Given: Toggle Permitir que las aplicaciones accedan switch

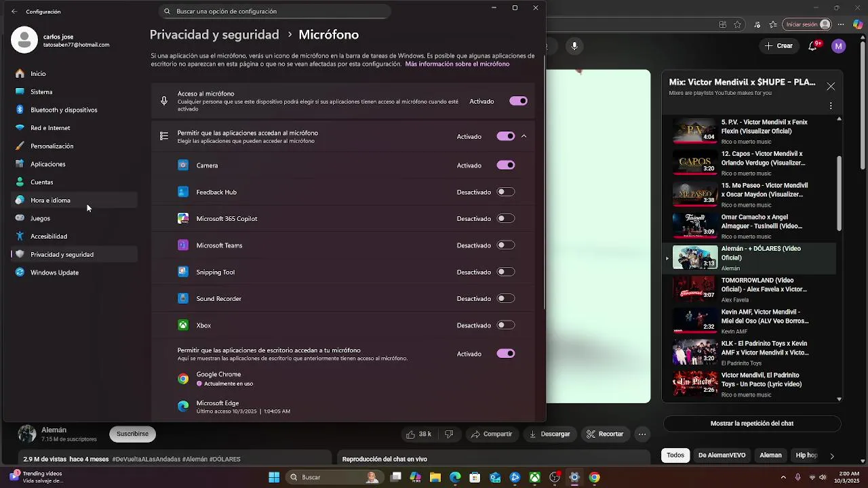Looking at the screenshot, I should 506,136.
